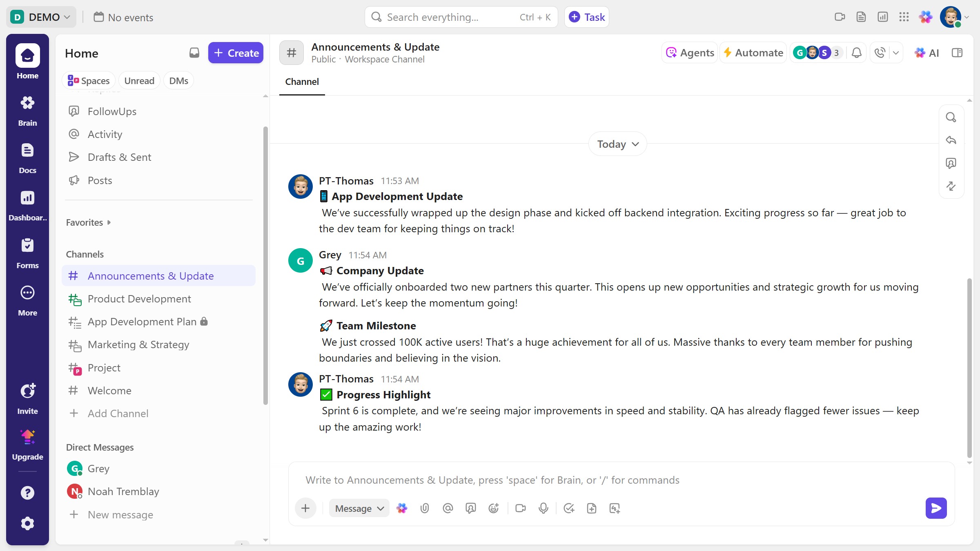This screenshot has height=551, width=980.
Task: Switch to the Unread tab
Action: click(139, 80)
